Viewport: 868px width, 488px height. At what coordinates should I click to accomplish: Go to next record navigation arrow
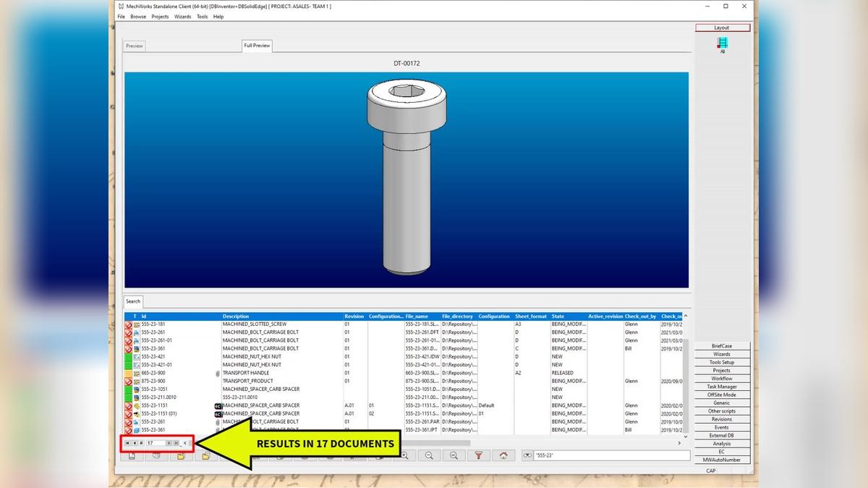pos(169,442)
